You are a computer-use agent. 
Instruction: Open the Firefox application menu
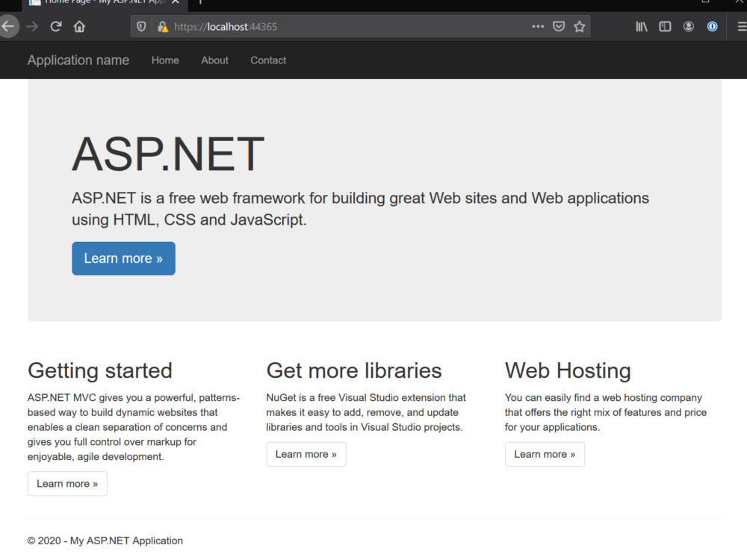(x=740, y=26)
